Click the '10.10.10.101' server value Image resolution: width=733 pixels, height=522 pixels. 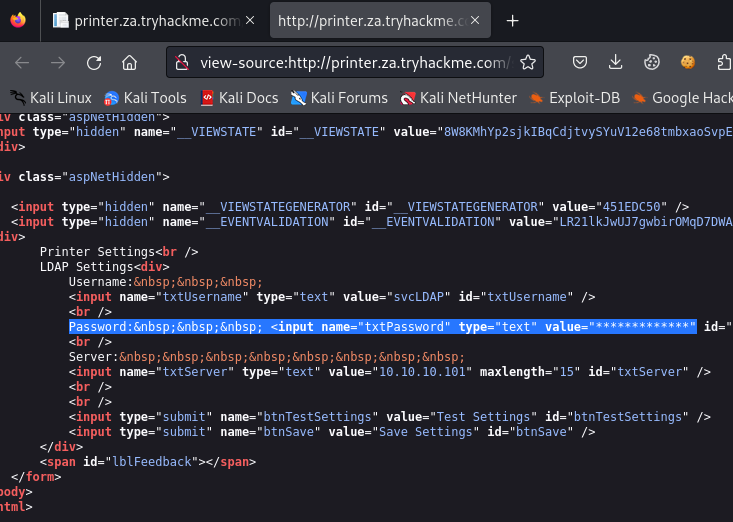pos(422,372)
